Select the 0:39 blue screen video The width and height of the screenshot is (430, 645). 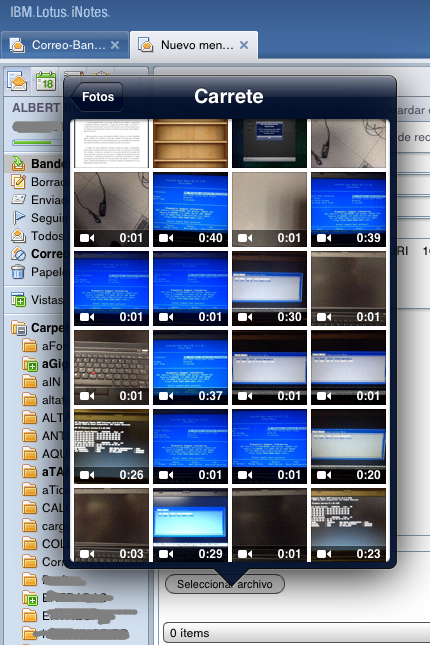click(348, 209)
